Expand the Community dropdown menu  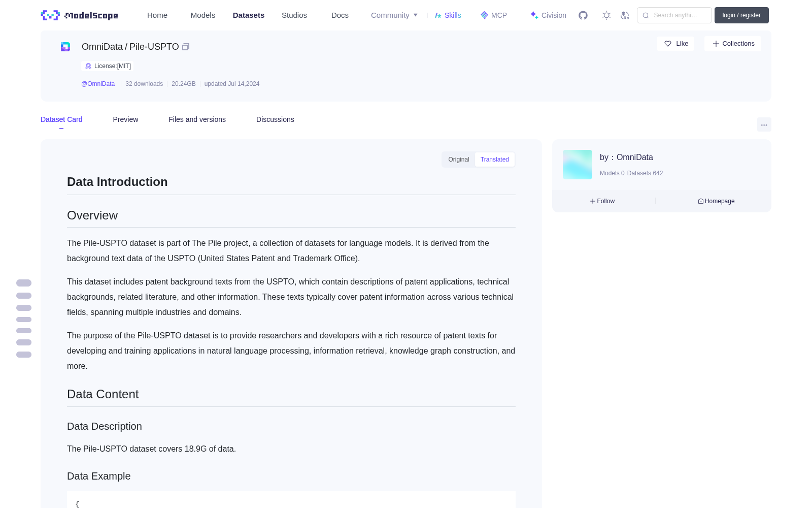click(x=394, y=15)
